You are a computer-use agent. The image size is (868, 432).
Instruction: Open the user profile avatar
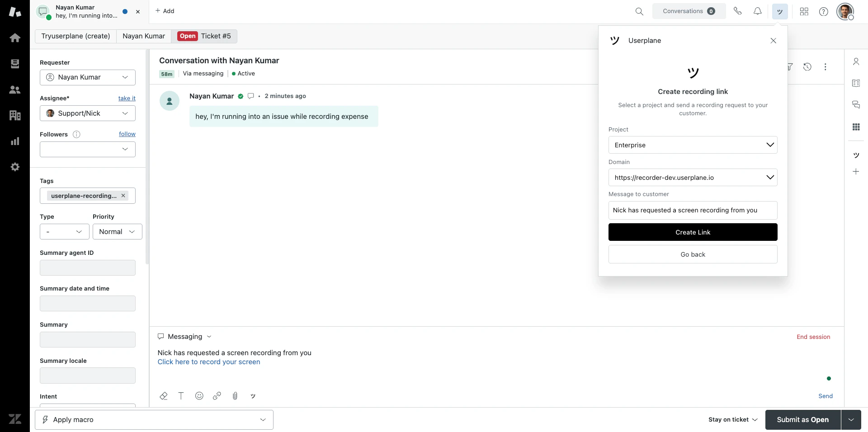click(x=845, y=11)
